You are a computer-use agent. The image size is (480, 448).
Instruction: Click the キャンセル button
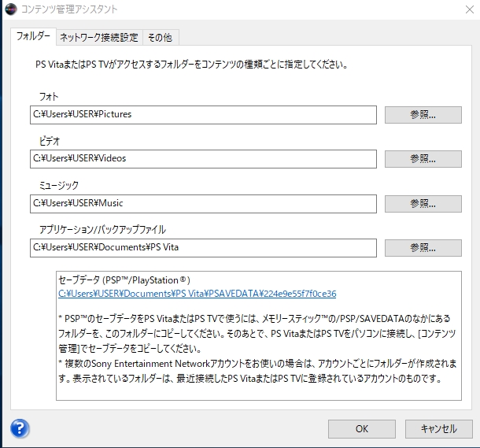point(438,428)
